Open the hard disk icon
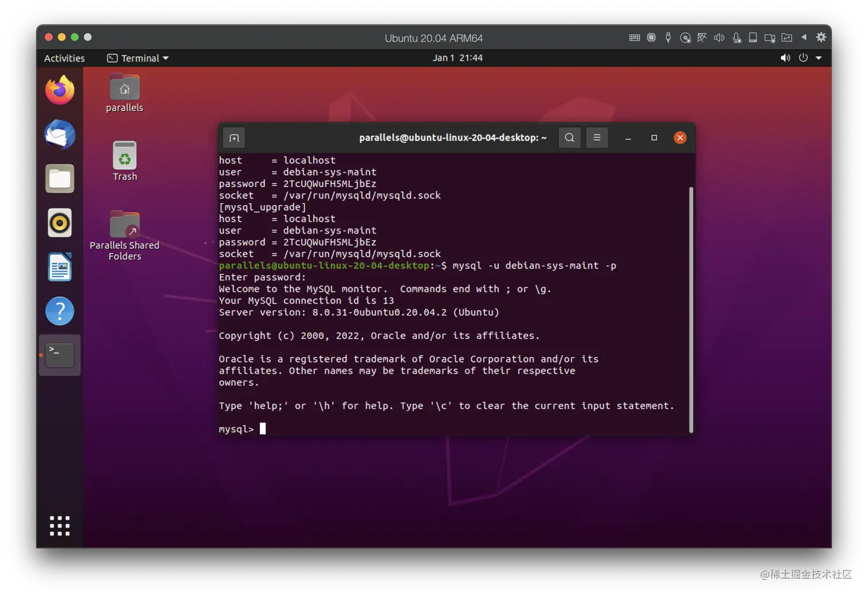This screenshot has height=596, width=868. [x=753, y=38]
